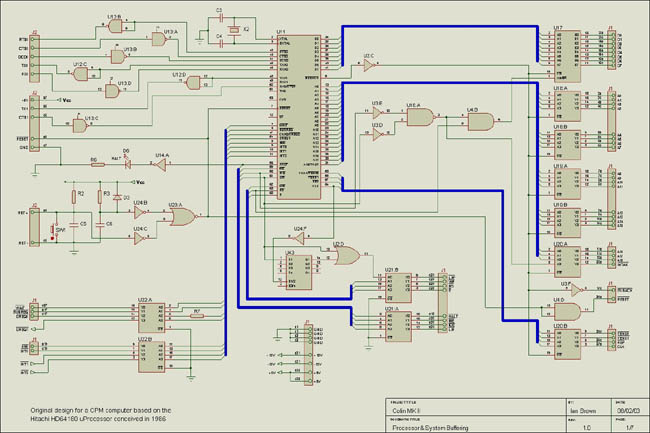Click NAND gate U12:C
This screenshot has height=433, width=650.
81,75
